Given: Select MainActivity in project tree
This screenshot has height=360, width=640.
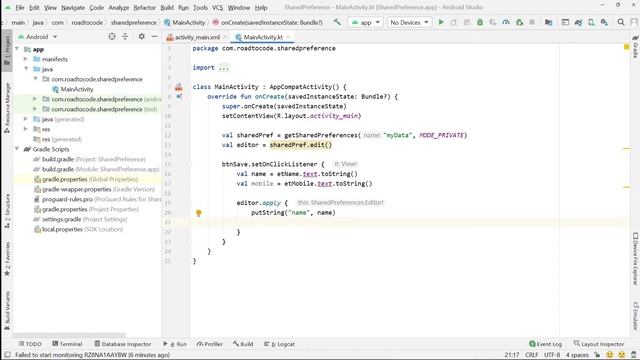Looking at the screenshot, I should tap(73, 89).
